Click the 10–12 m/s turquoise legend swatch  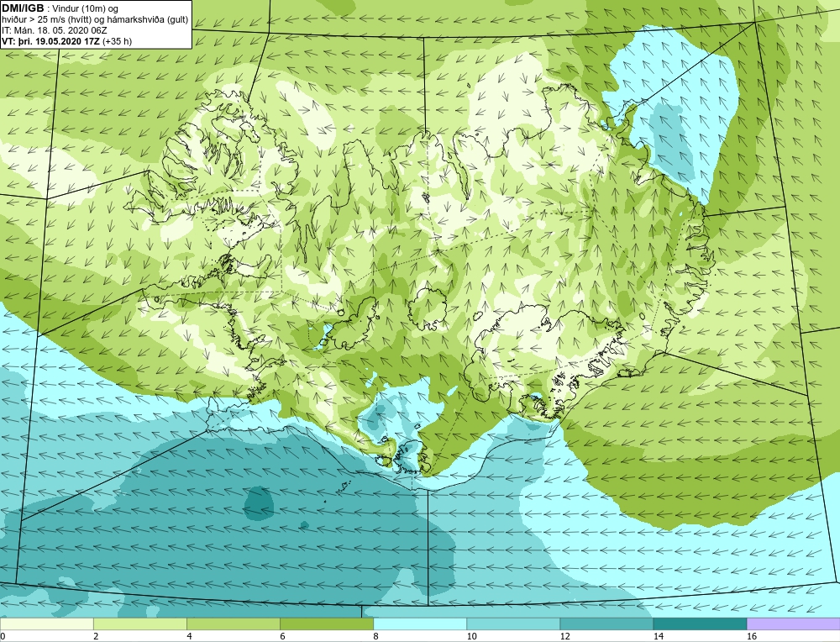[513, 624]
